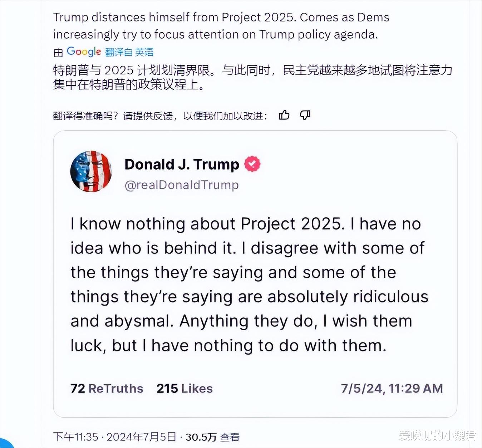Open the @realDonaldTrump handle link
This screenshot has height=448, width=482.
[182, 185]
